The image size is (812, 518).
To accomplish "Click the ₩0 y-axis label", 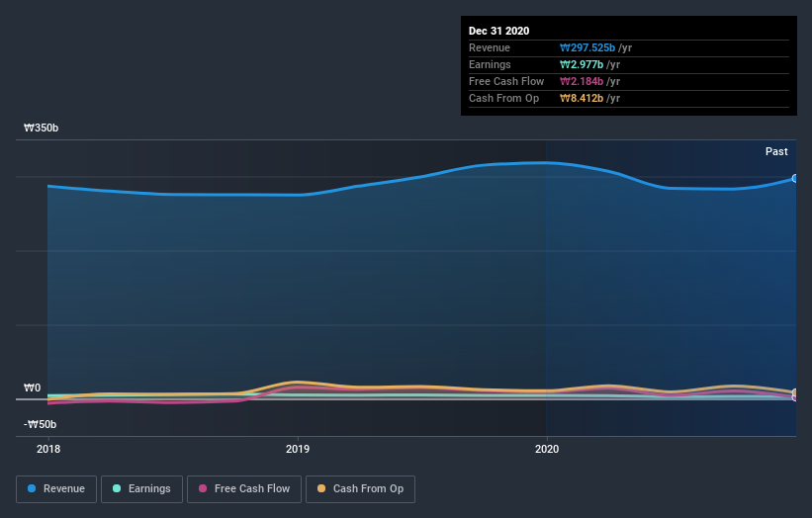I will click(x=32, y=388).
